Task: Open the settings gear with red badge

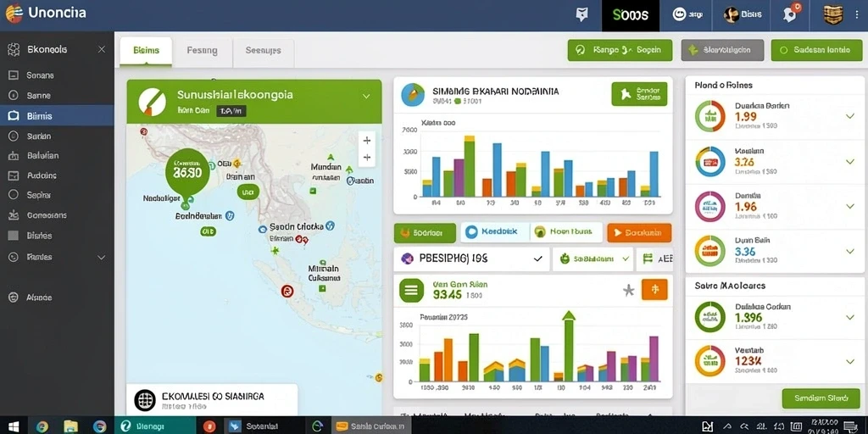Action: coord(790,14)
